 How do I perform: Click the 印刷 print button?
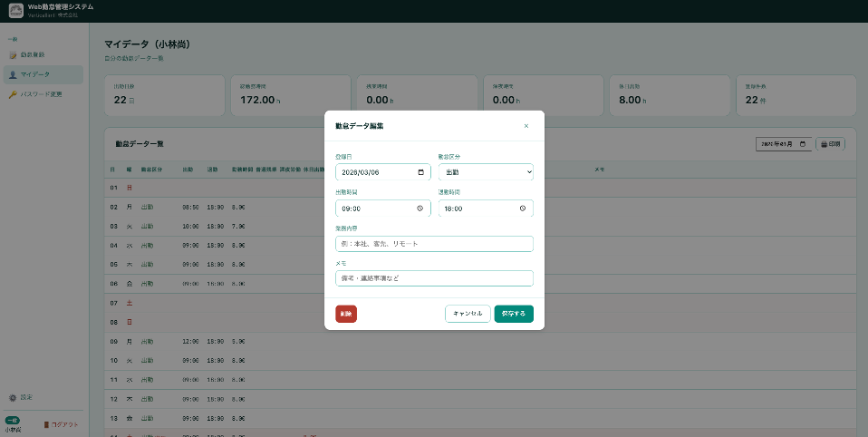[830, 144]
